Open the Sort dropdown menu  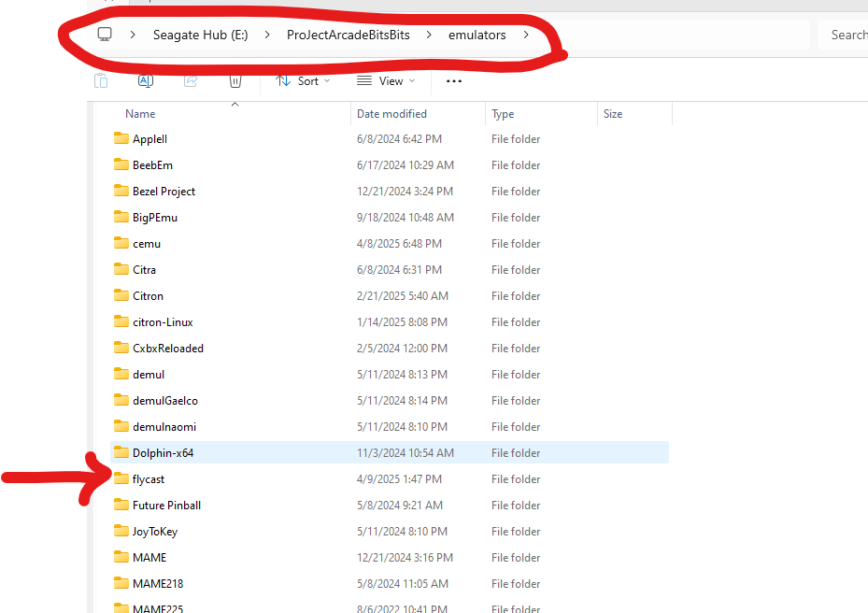point(303,81)
